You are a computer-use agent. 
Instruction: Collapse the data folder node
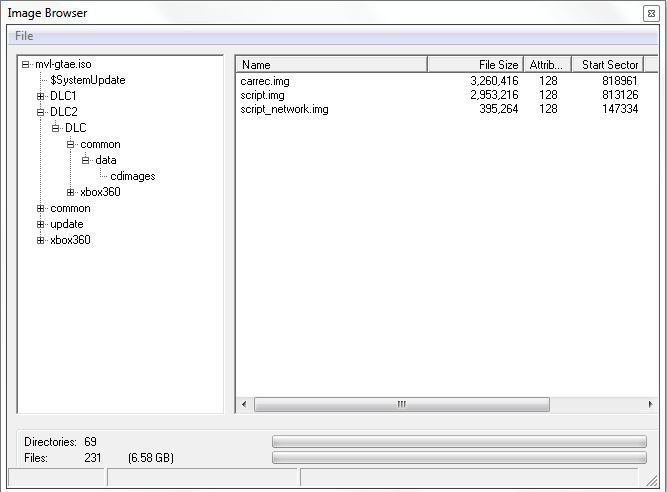(86, 160)
